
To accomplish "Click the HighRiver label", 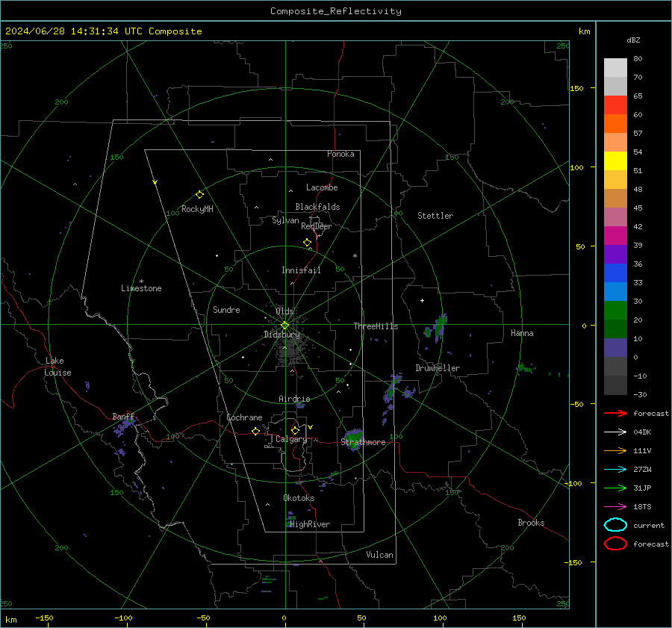I will (310, 524).
